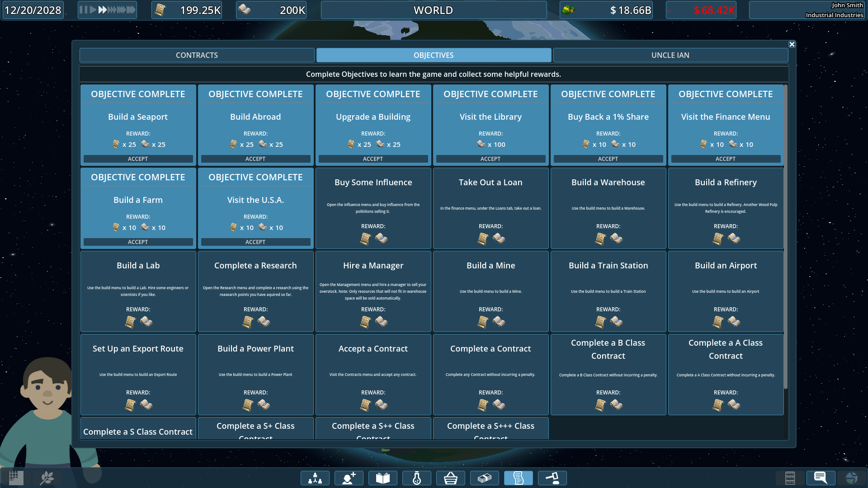Pause the game speed
868x488 pixels.
click(x=84, y=10)
